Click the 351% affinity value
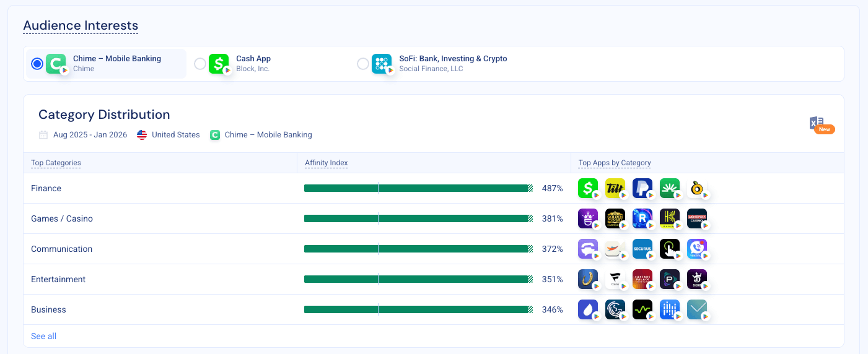The height and width of the screenshot is (354, 868). (552, 279)
